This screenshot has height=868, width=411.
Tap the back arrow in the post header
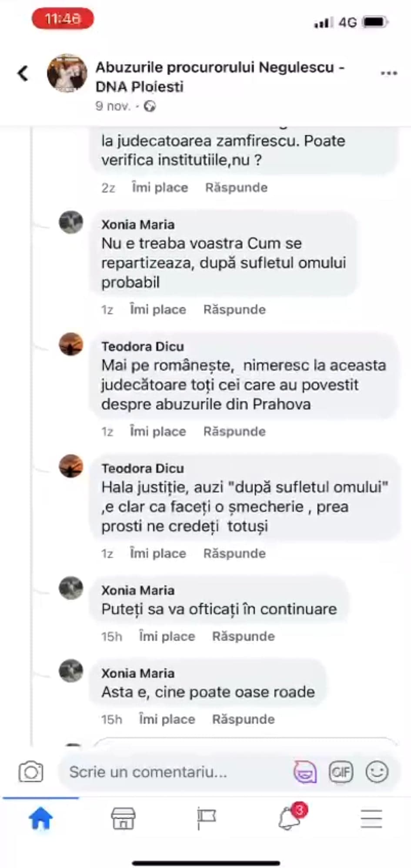pyautogui.click(x=23, y=74)
